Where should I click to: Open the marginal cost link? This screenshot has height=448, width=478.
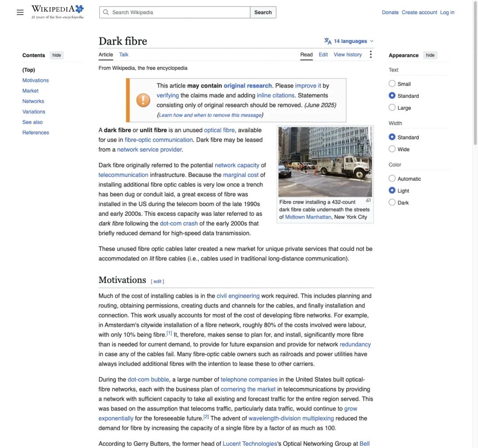click(240, 175)
